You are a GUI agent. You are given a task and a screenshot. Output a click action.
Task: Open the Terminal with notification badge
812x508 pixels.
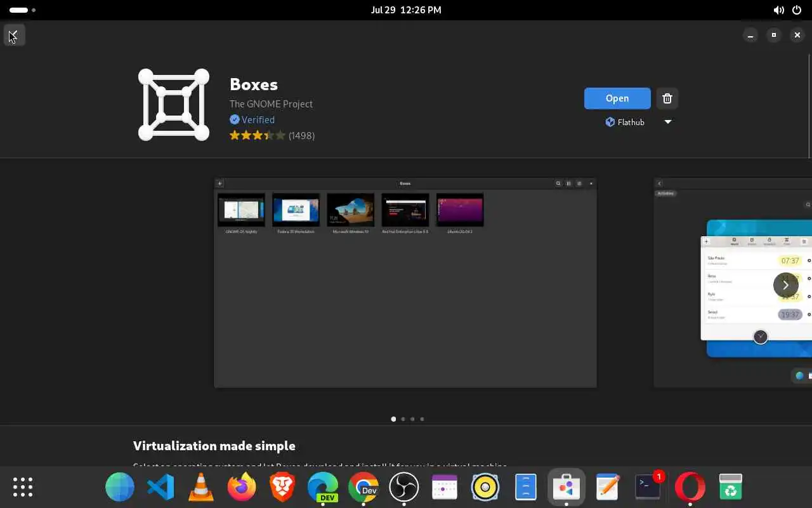coord(648,488)
